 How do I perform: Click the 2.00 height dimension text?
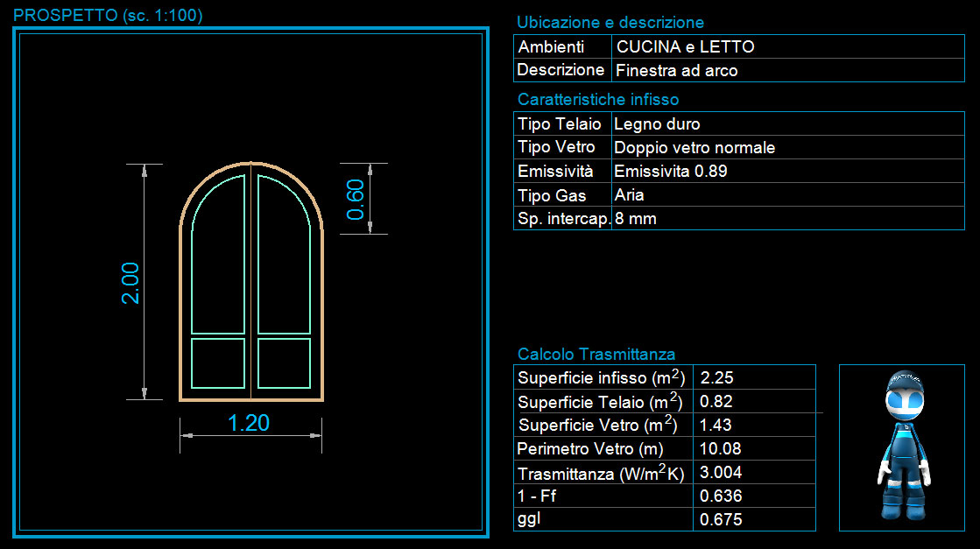(x=130, y=282)
